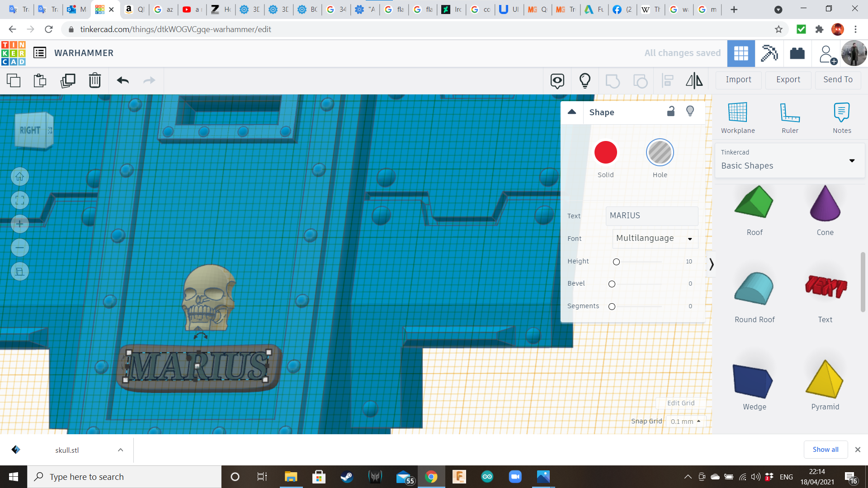Expand the Basic Shapes library dropdown
This screenshot has height=488, width=868.
coord(789,160)
